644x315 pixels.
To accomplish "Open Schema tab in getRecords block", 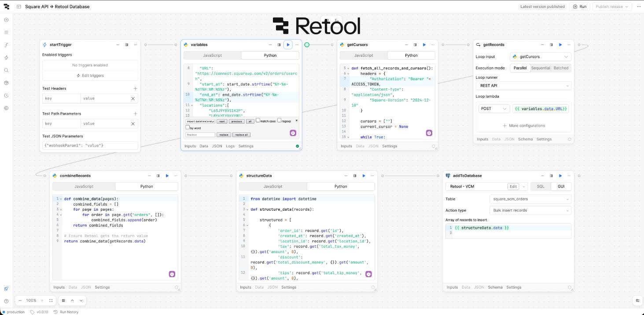I will pyautogui.click(x=525, y=139).
